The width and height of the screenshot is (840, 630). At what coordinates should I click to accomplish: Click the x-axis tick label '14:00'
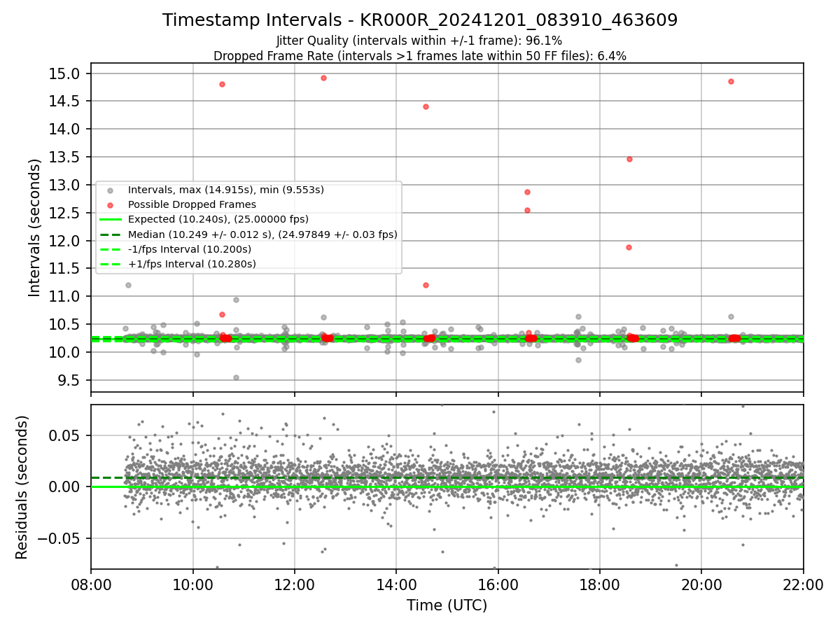click(x=396, y=584)
